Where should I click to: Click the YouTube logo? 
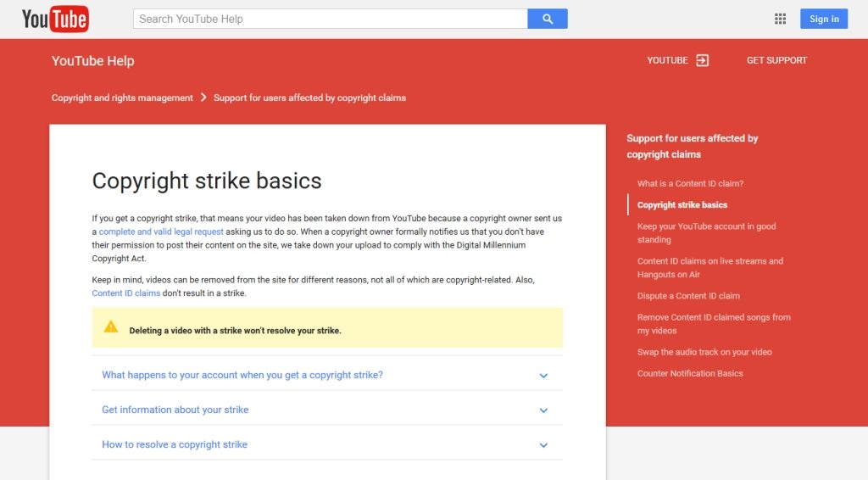[x=55, y=19]
